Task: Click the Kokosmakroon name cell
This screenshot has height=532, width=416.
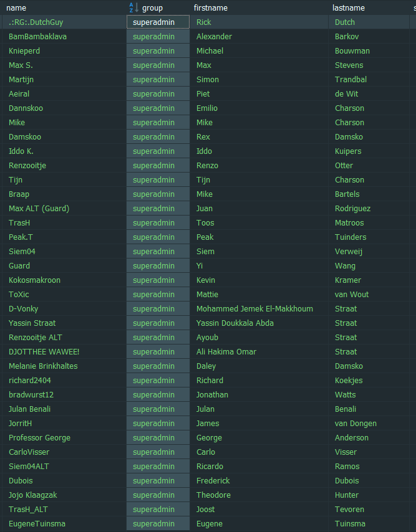Action: (x=34, y=280)
